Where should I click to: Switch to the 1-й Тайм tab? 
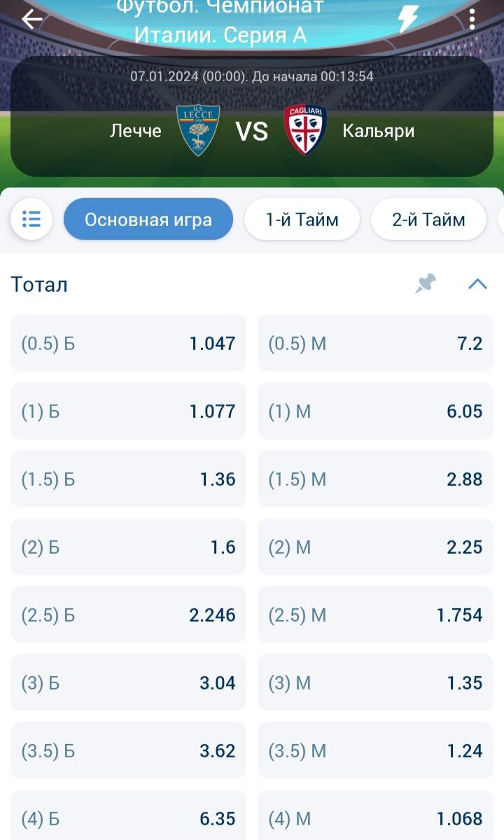302,219
